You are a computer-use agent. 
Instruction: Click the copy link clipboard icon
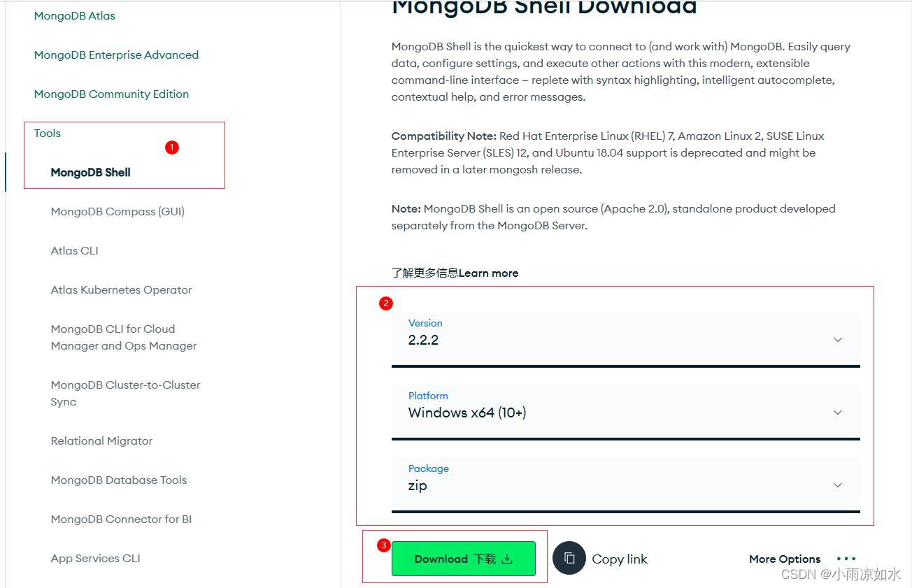point(569,559)
